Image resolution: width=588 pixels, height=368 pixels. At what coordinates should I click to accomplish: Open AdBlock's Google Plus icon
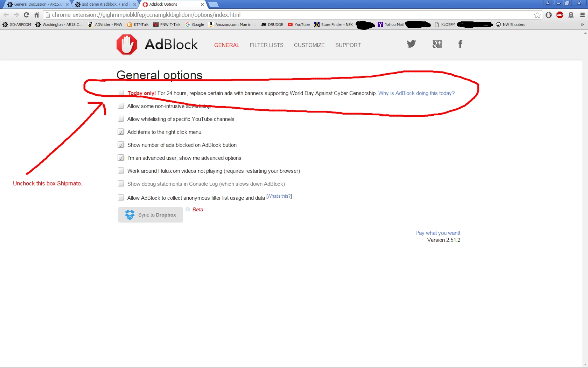pos(437,44)
